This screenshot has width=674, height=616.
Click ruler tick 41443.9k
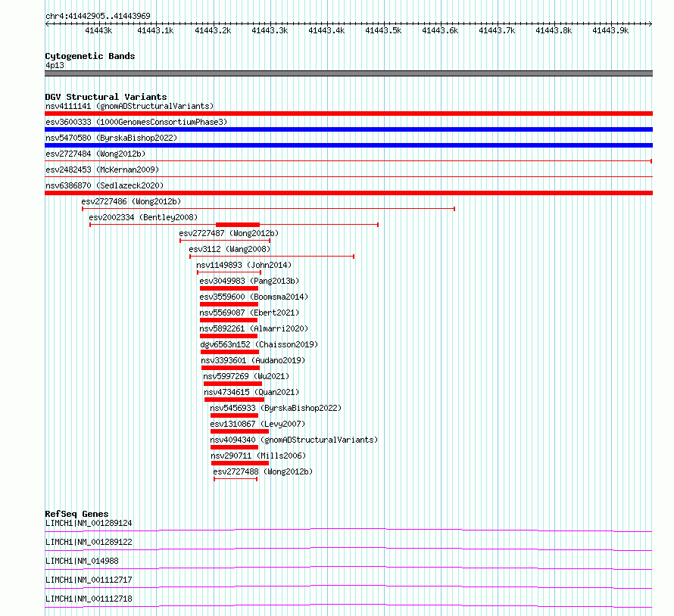pos(610,30)
